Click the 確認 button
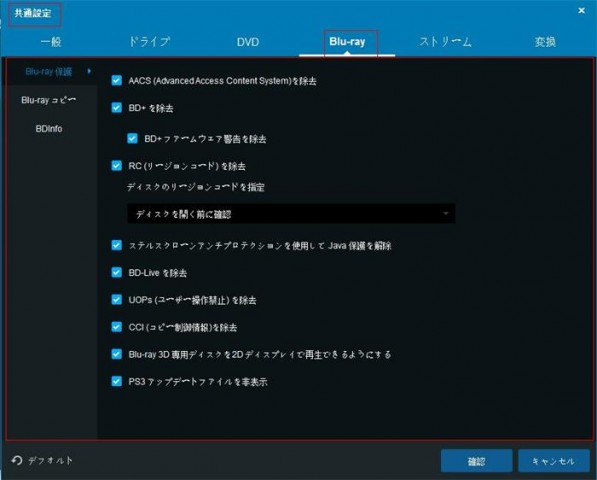Image resolution: width=597 pixels, height=480 pixels. click(476, 461)
